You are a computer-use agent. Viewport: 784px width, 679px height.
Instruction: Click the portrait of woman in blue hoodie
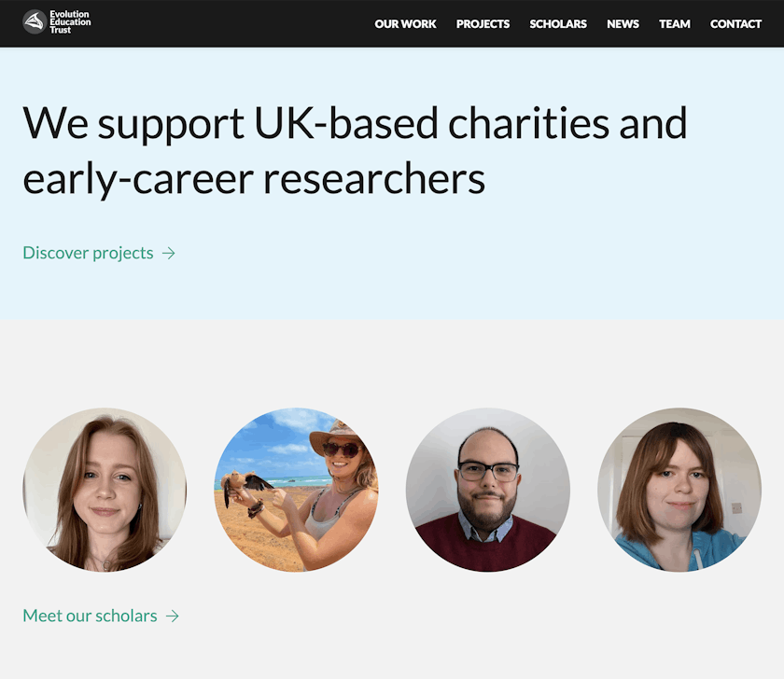(679, 490)
